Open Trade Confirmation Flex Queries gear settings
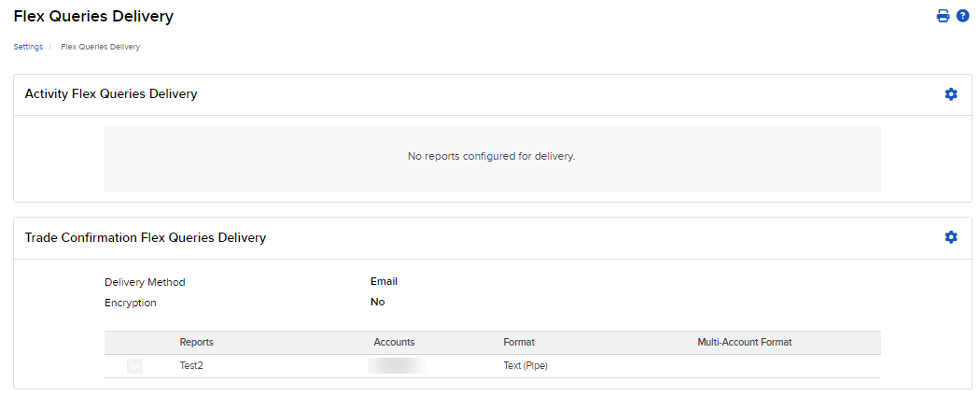The height and width of the screenshot is (396, 980). click(951, 237)
